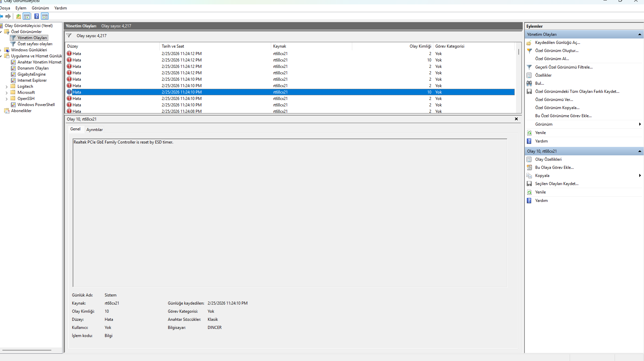
Task: Click the 'Kaydedilen Günlüğü Aç...' folder icon
Action: 529,43
